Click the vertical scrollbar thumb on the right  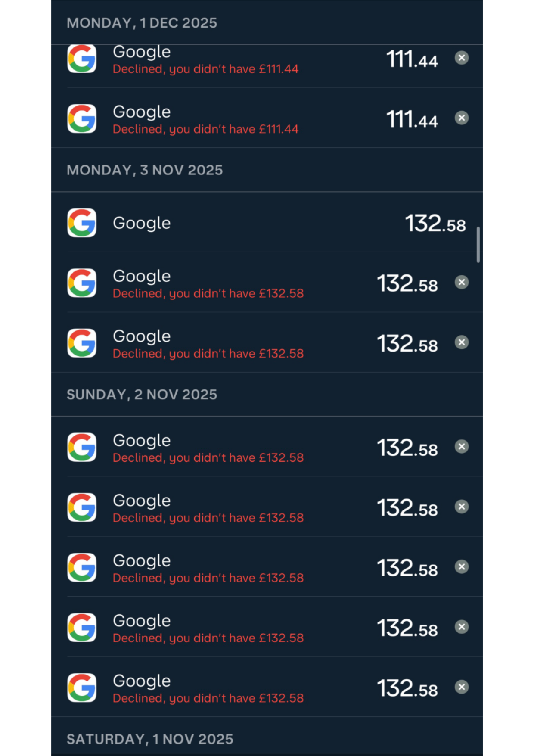pos(478,245)
